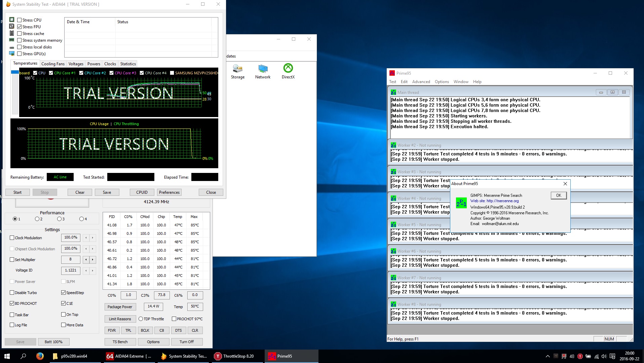Toggle the BD PROCHOT checkbox
The width and height of the screenshot is (644, 363).
[12, 303]
